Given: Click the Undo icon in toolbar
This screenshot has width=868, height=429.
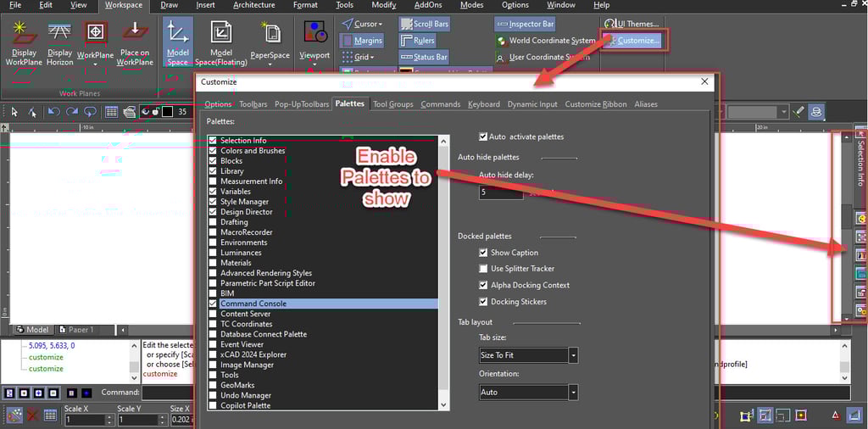Looking at the screenshot, I should coord(53,112).
